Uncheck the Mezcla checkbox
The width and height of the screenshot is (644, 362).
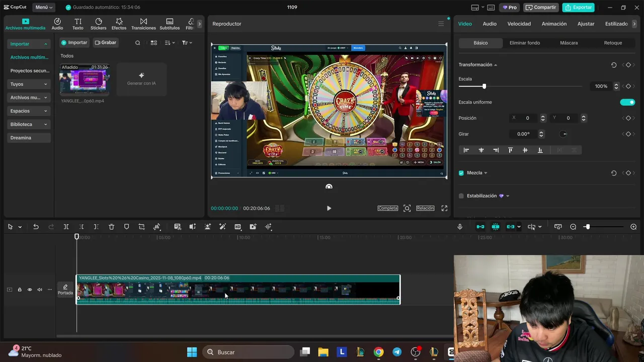461,173
